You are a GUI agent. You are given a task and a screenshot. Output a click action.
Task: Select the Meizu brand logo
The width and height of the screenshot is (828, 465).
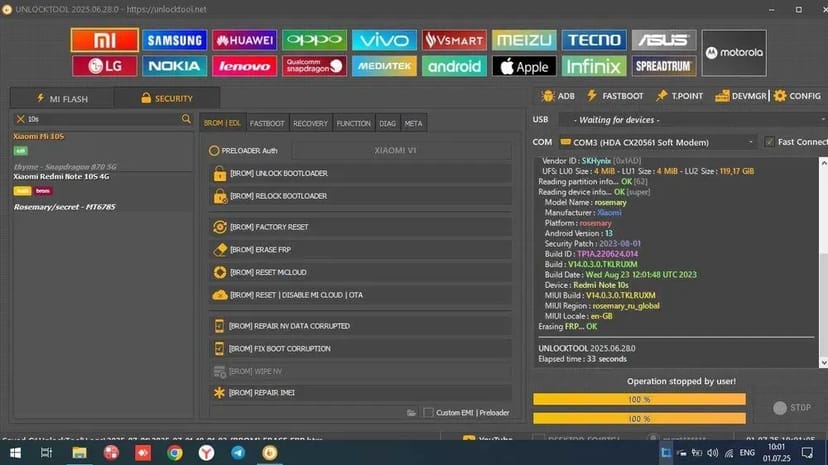[x=524, y=40]
